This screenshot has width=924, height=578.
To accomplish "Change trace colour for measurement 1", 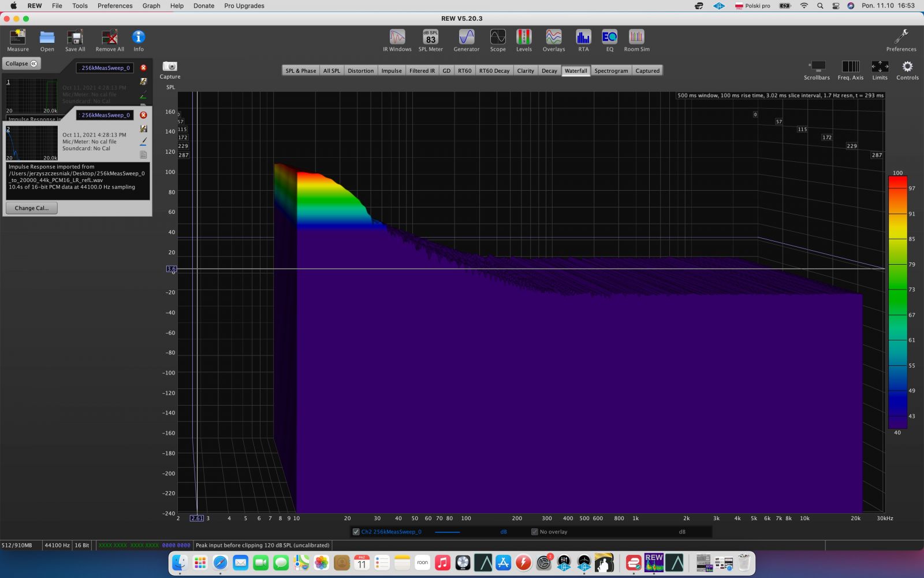I will [143, 94].
